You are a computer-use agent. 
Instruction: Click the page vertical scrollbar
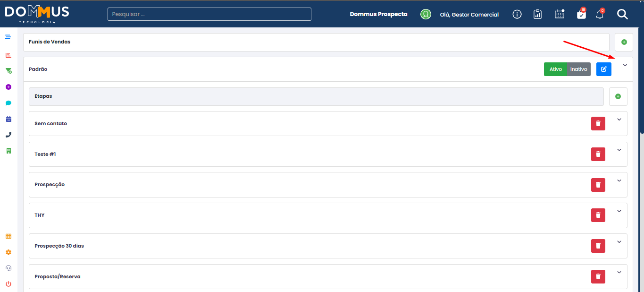(x=642, y=80)
